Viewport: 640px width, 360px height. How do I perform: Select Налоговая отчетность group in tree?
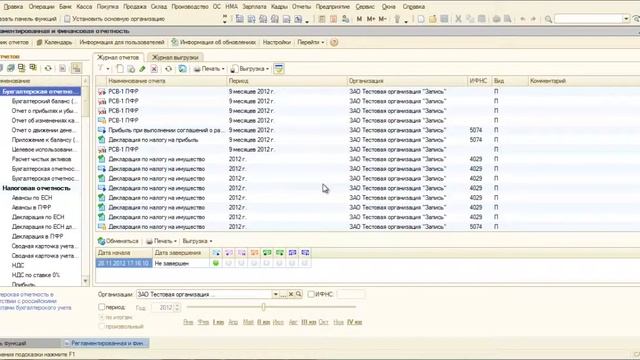36,188
